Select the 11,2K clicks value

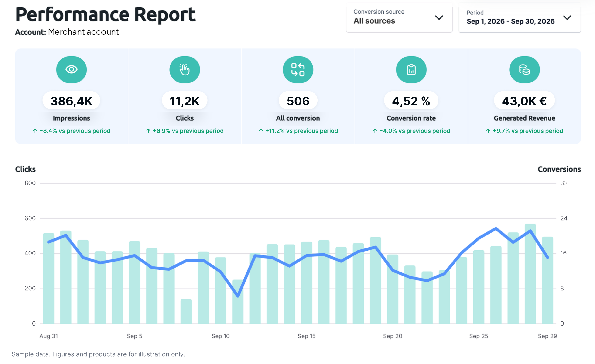coord(185,101)
